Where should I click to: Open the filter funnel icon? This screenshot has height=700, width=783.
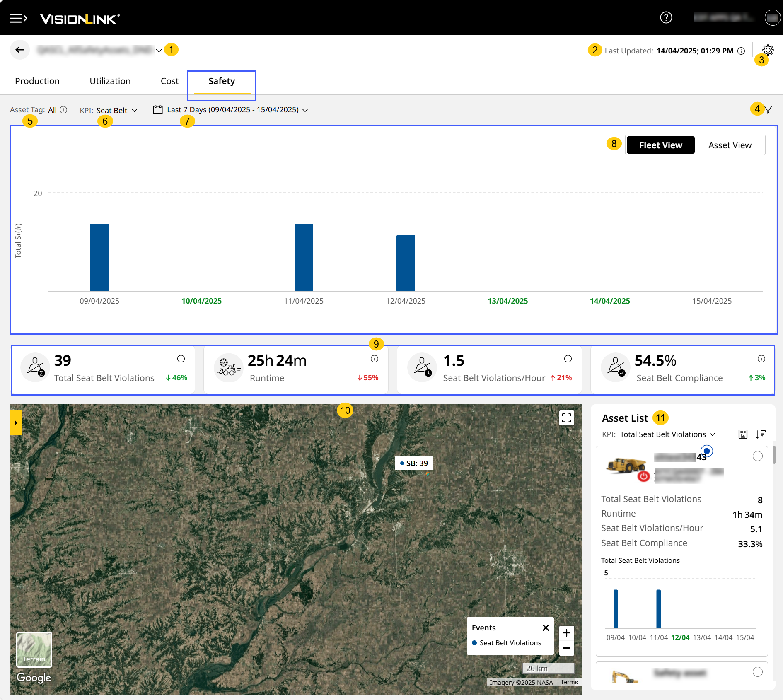[768, 110]
